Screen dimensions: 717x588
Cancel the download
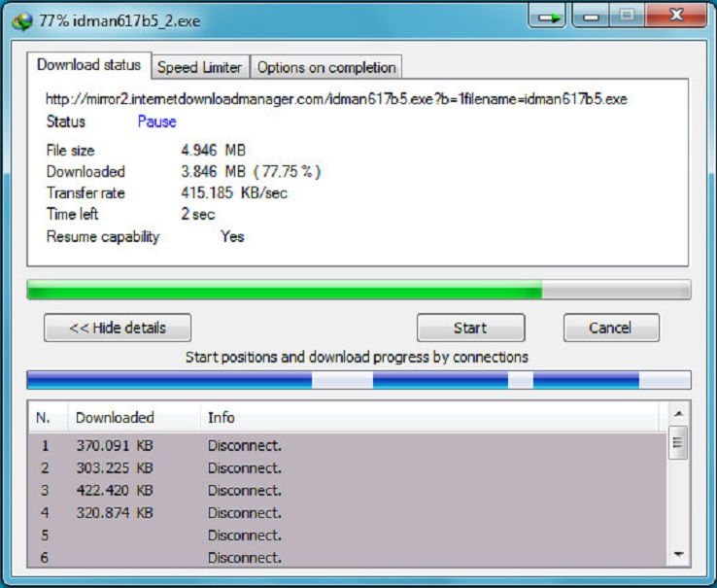(x=611, y=328)
